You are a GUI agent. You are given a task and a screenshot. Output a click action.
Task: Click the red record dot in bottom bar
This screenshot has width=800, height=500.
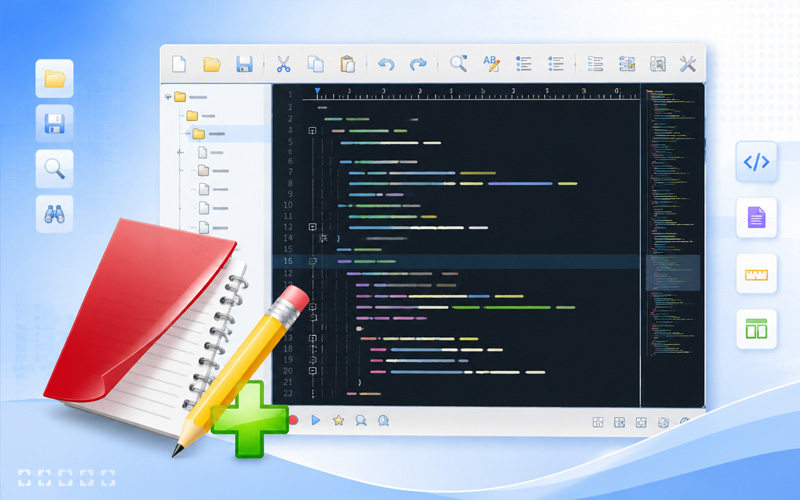[x=293, y=420]
